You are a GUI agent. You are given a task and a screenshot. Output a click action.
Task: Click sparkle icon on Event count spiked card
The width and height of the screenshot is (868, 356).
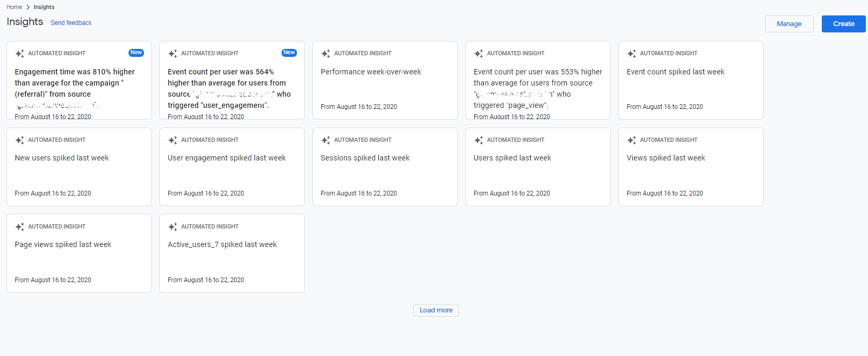coord(632,54)
